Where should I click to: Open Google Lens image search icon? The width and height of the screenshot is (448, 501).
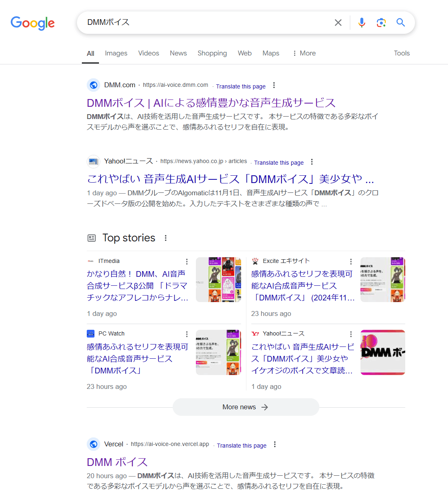point(381,22)
